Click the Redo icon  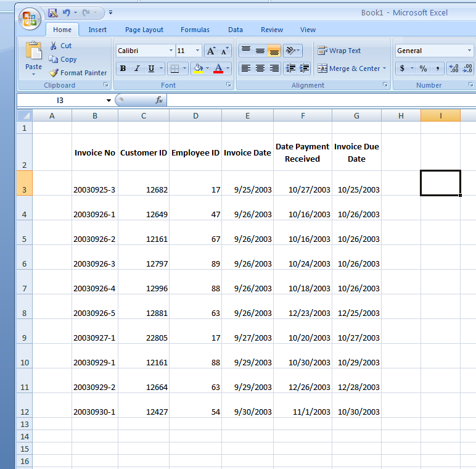click(x=86, y=13)
